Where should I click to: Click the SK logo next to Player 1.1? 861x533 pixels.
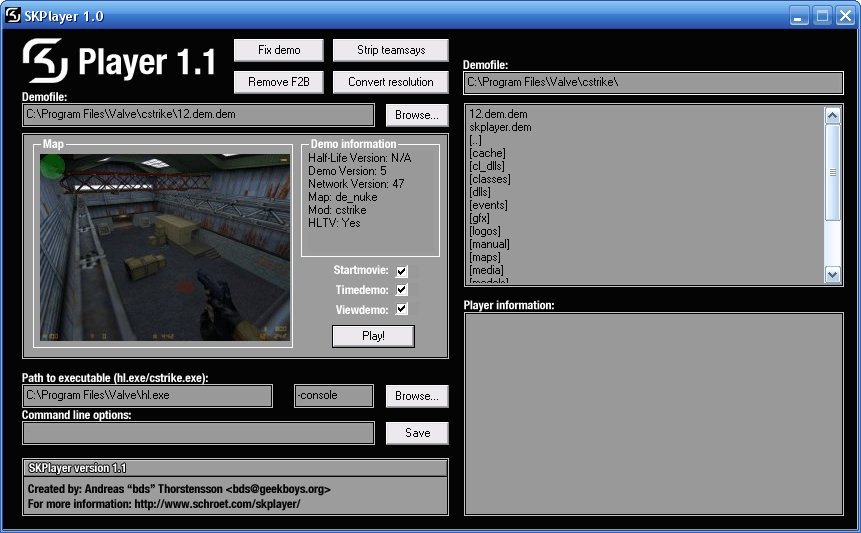[45, 60]
